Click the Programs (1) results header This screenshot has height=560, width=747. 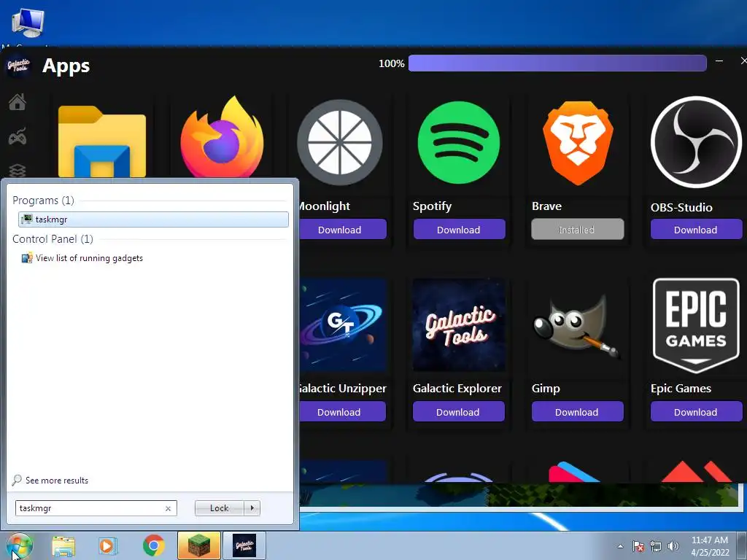tap(43, 201)
